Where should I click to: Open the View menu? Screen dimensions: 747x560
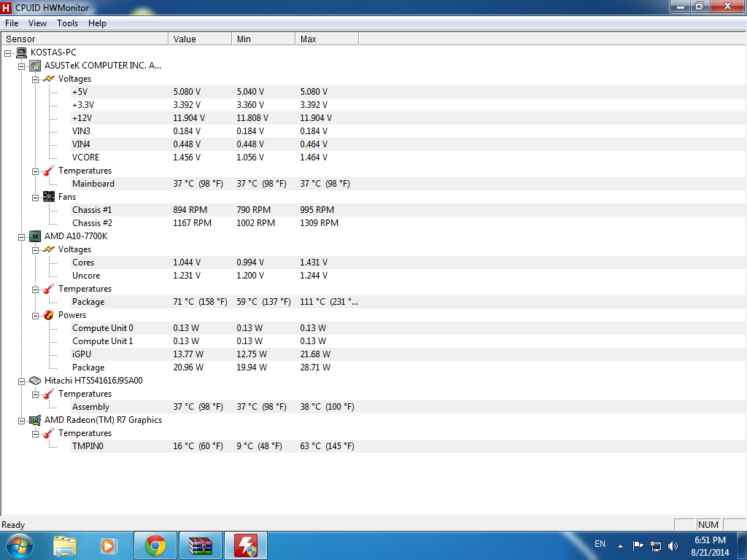click(x=37, y=23)
